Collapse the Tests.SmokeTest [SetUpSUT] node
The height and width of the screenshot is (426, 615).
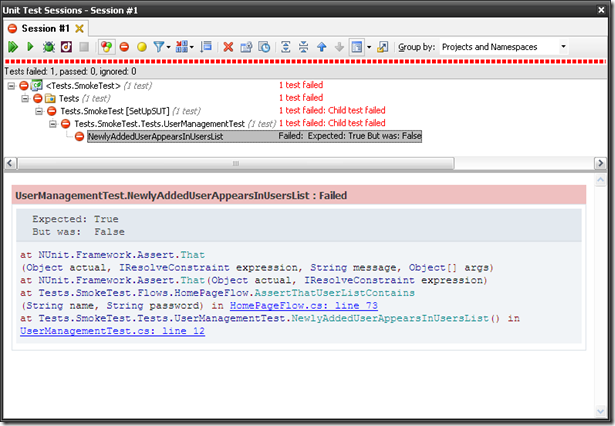[39, 111]
